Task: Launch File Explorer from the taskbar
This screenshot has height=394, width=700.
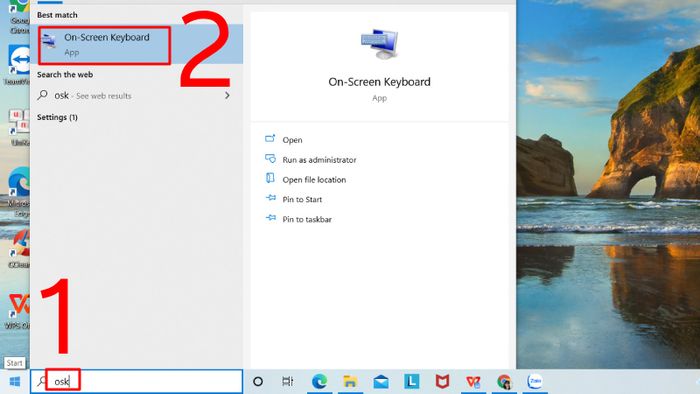Action: [x=350, y=382]
